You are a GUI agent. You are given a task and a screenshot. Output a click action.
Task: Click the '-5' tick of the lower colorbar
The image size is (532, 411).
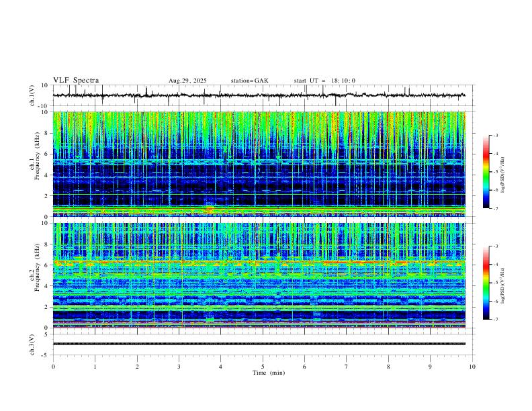pyautogui.click(x=496, y=283)
